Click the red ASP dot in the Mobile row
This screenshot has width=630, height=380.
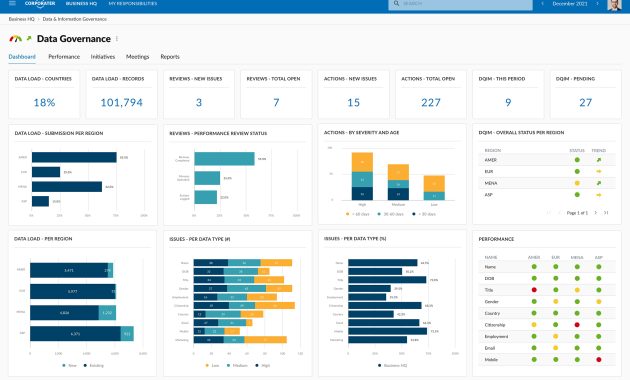point(599,360)
